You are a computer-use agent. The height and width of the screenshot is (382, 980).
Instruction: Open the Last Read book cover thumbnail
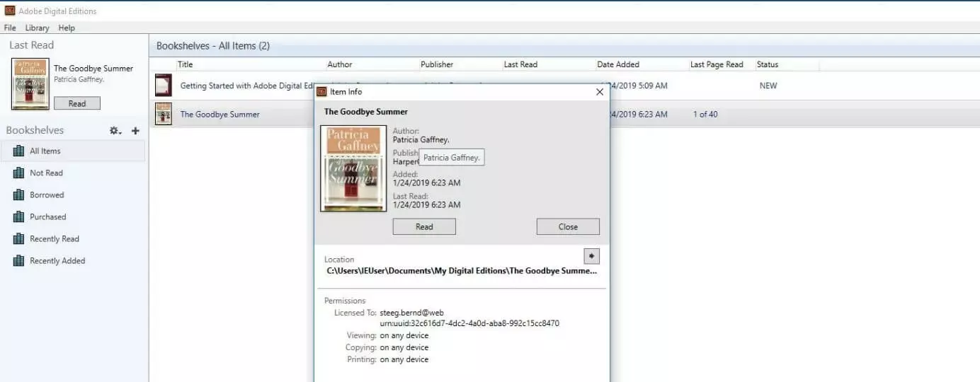30,84
